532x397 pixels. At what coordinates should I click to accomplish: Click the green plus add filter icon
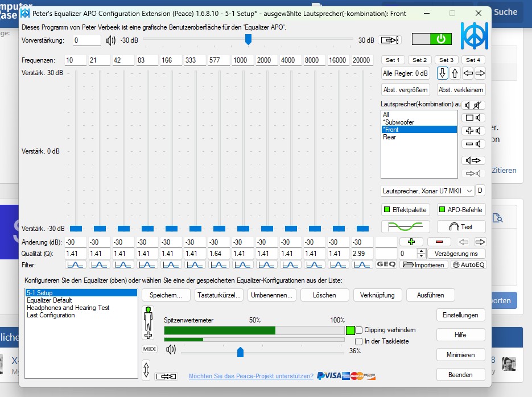click(x=411, y=242)
